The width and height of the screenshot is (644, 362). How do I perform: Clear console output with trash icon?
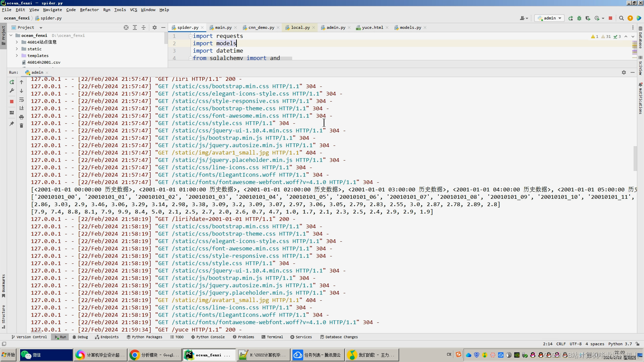pyautogui.click(x=21, y=126)
